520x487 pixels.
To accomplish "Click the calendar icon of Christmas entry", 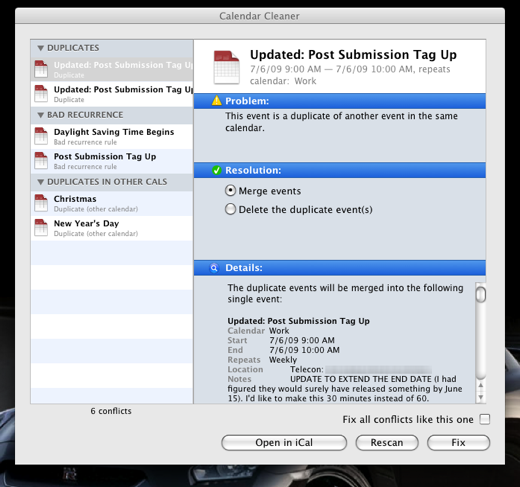I will [41, 203].
